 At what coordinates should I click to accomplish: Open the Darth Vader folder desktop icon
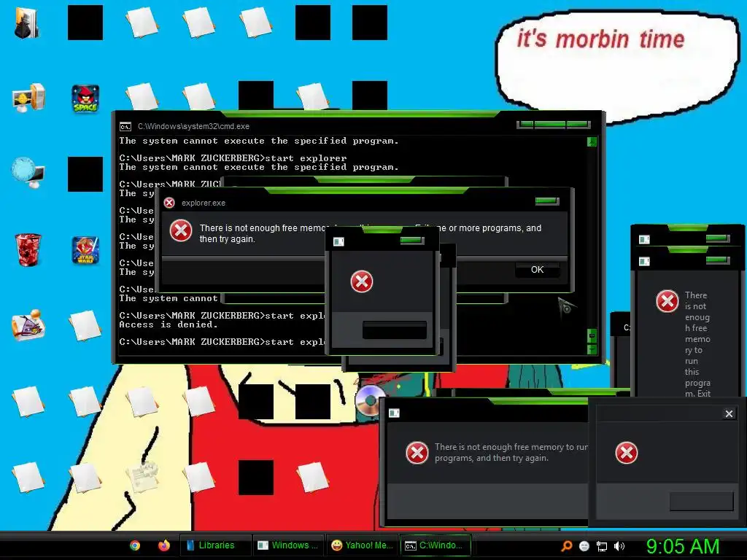[x=27, y=23]
